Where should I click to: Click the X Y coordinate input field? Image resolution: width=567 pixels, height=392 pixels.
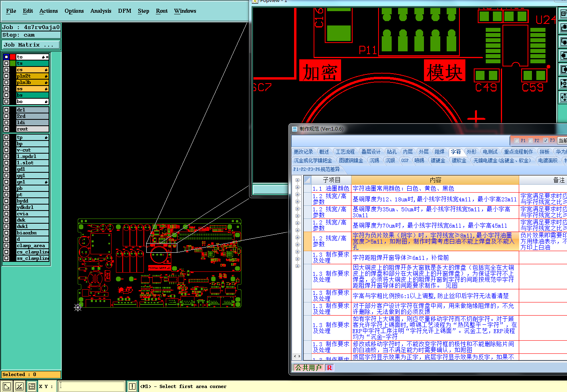tap(92, 386)
